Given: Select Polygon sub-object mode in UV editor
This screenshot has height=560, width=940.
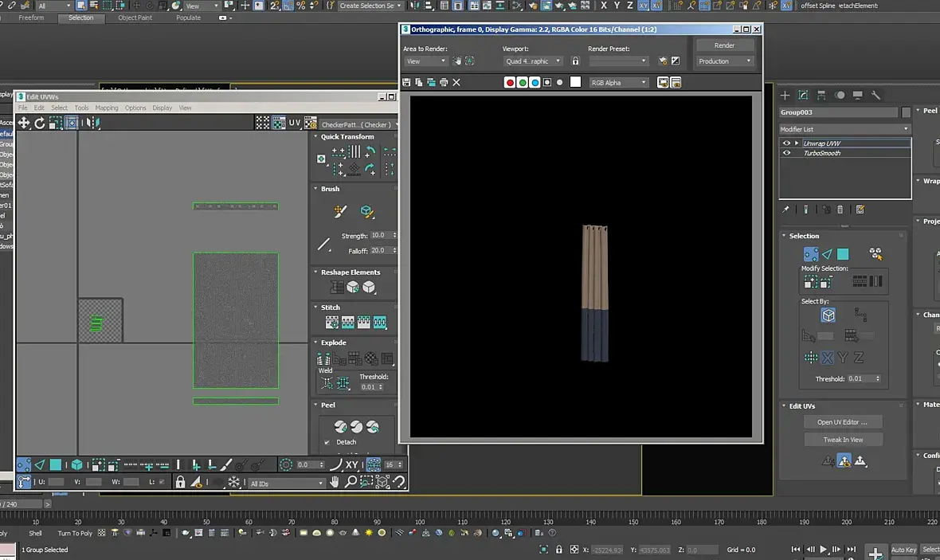Looking at the screenshot, I should 56,464.
